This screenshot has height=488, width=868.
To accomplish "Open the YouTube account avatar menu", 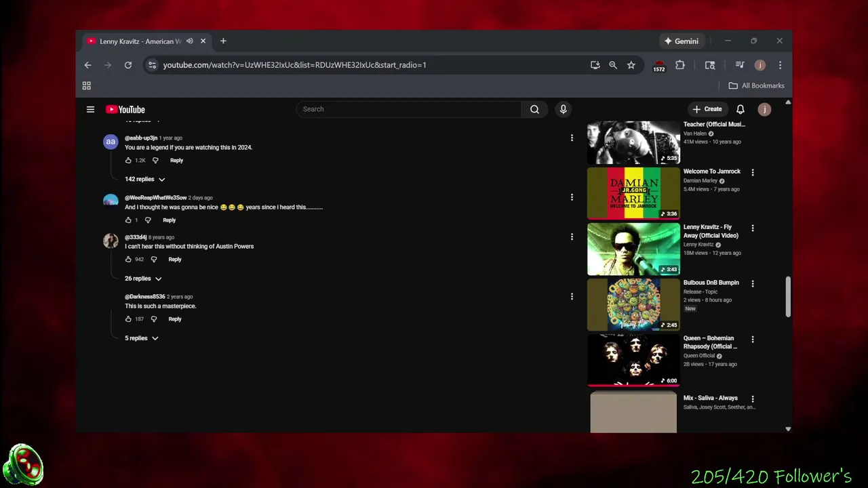I will coord(764,109).
